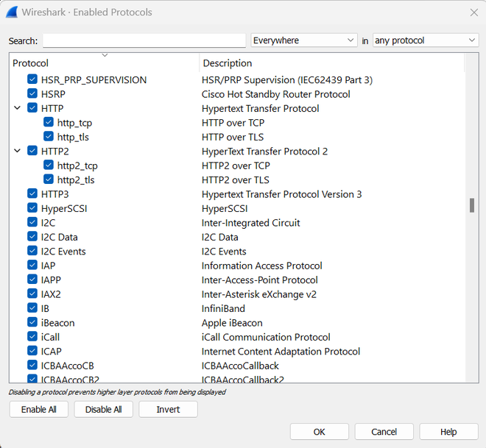Uncheck the HTTP3 protocol checkbox
Image resolution: width=486 pixels, height=448 pixels.
pyautogui.click(x=32, y=193)
